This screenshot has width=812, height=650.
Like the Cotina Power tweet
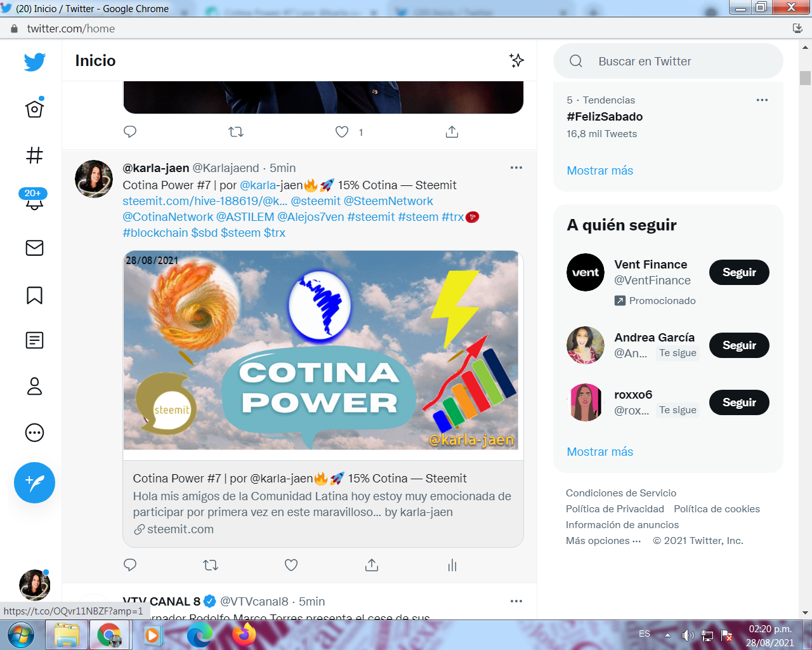point(291,565)
